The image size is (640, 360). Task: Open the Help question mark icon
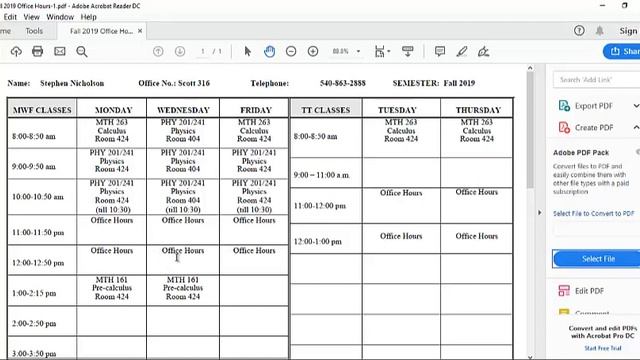coord(579,31)
